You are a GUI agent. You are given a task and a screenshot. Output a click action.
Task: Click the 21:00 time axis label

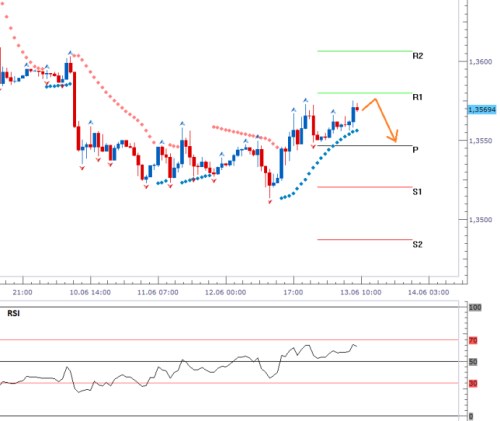(x=23, y=292)
